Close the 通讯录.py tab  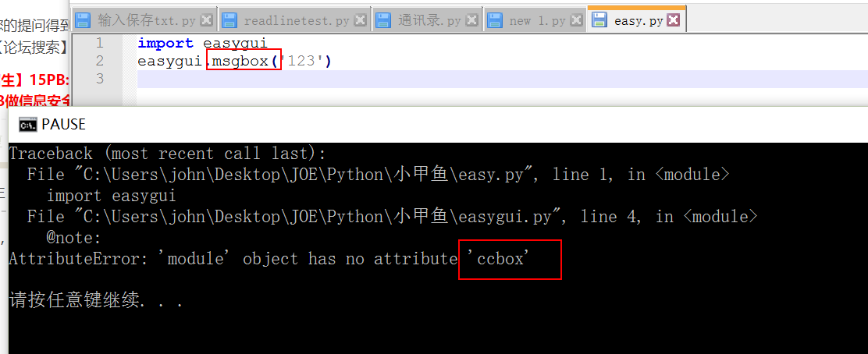(x=471, y=20)
